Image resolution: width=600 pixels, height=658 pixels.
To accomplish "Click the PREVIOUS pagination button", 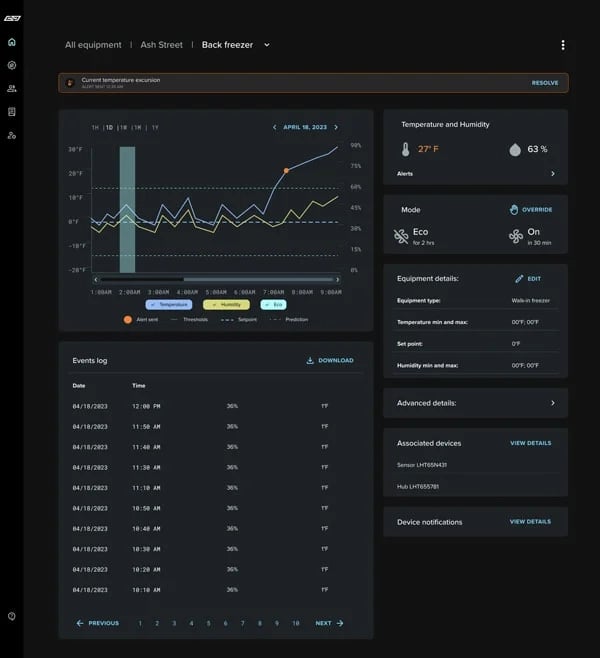I will (x=98, y=623).
